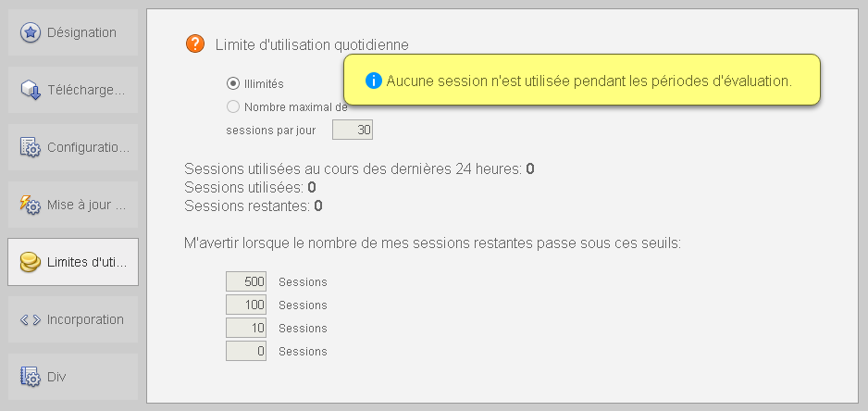Click the lightning icon beside Mise à jour
This screenshot has height=411, width=868.
click(x=31, y=205)
